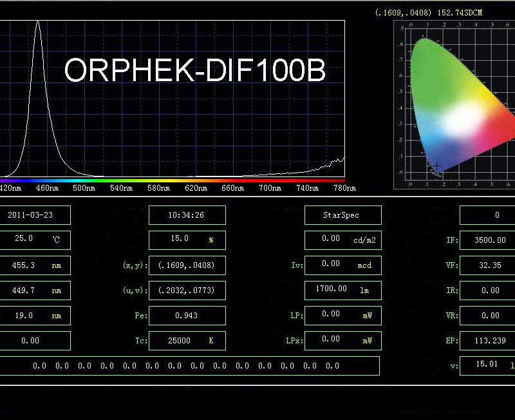This screenshot has height=420, width=515.
Task: Click the (x,y): label
Action: 135,265
